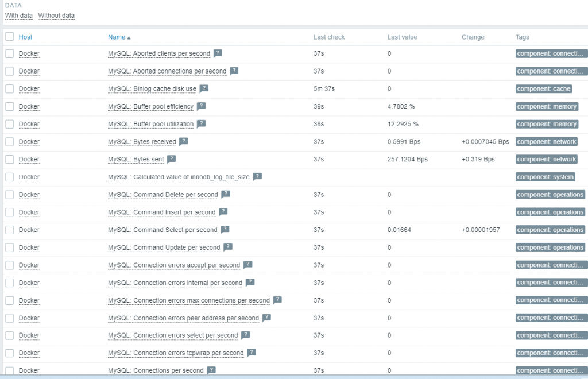This screenshot has width=588, height=379.
Task: Click help icon for Calculated value of innodb_log_file_size
Action: pos(257,177)
